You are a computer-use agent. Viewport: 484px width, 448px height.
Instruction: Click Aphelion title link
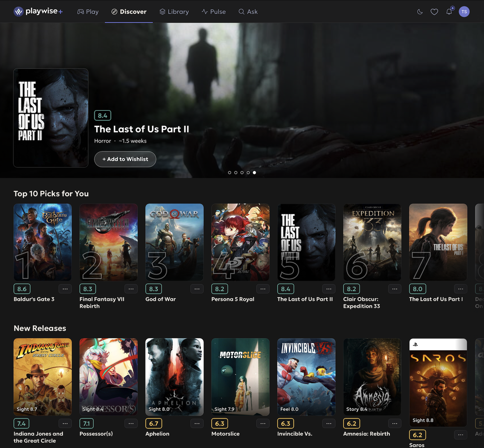[x=158, y=434]
